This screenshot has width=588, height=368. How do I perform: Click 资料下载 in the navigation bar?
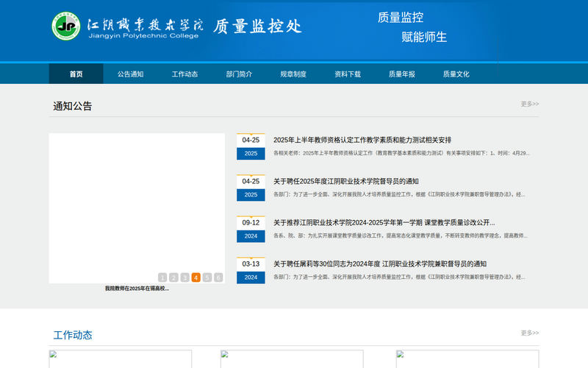click(348, 74)
